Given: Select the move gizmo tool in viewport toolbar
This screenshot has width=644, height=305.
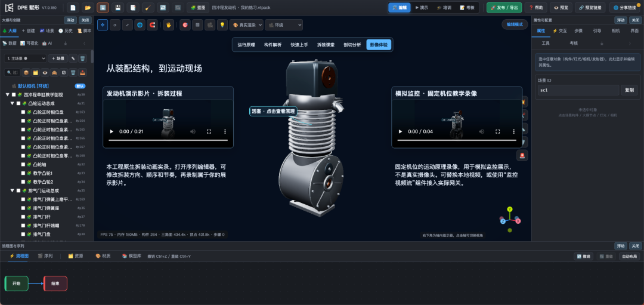Looking at the screenshot, I should [x=103, y=25].
